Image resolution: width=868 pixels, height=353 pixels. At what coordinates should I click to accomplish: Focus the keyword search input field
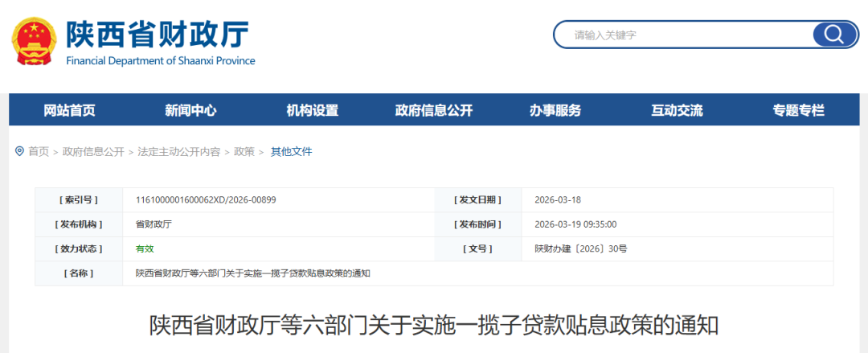click(684, 35)
